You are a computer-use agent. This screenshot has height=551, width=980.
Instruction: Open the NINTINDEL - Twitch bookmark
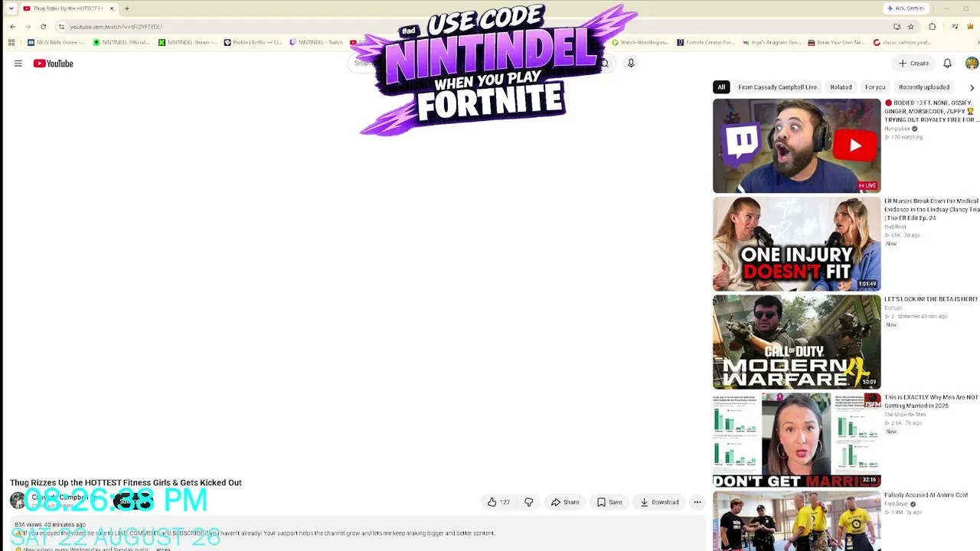[x=316, y=43]
